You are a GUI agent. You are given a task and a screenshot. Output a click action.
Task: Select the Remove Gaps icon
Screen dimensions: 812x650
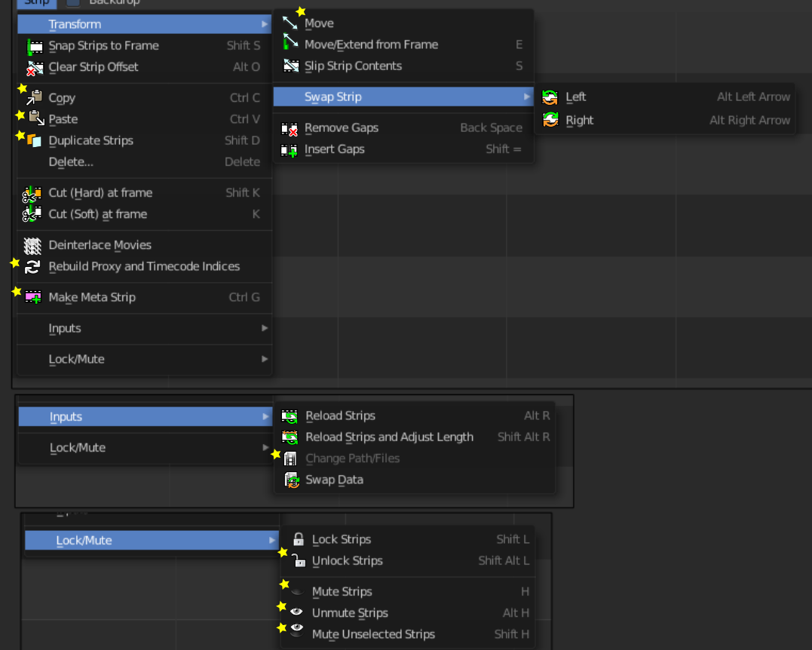[289, 128]
